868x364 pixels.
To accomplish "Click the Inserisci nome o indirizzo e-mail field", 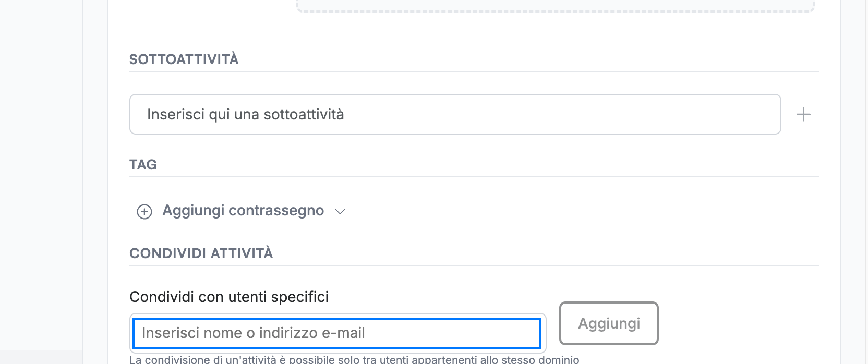I will point(337,333).
